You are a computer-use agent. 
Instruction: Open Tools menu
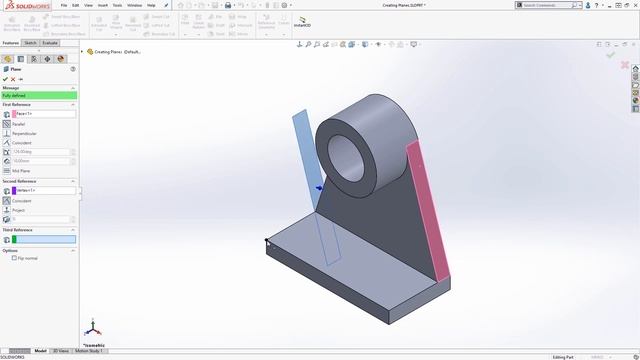(118, 5)
